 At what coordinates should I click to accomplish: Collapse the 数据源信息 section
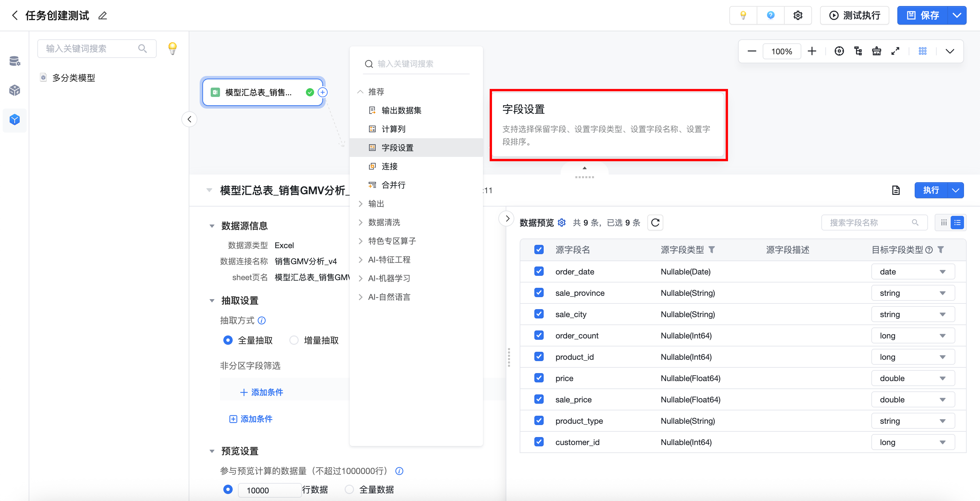pyautogui.click(x=212, y=226)
